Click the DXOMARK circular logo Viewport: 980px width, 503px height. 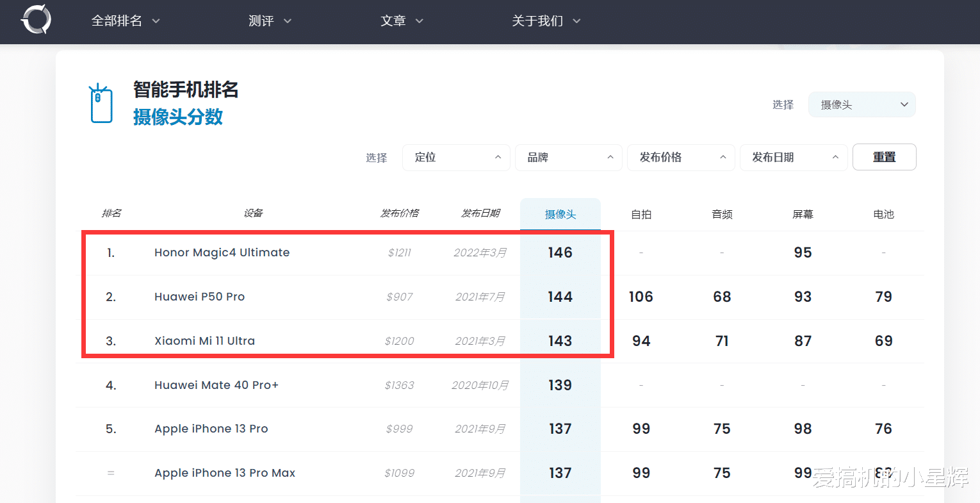click(x=36, y=19)
